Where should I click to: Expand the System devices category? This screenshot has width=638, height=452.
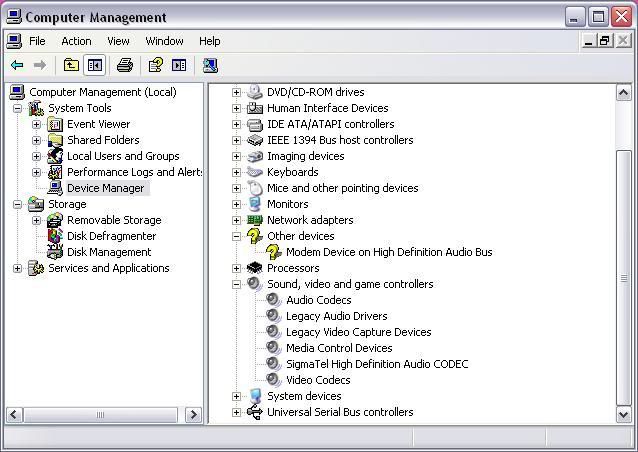tap(236, 396)
